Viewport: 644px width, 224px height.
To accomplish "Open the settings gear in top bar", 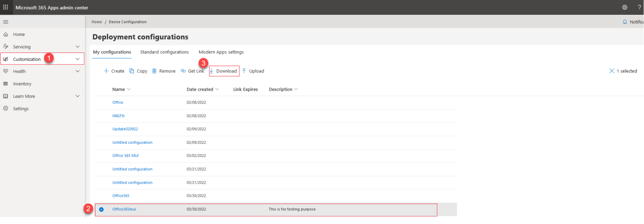I will pyautogui.click(x=625, y=8).
